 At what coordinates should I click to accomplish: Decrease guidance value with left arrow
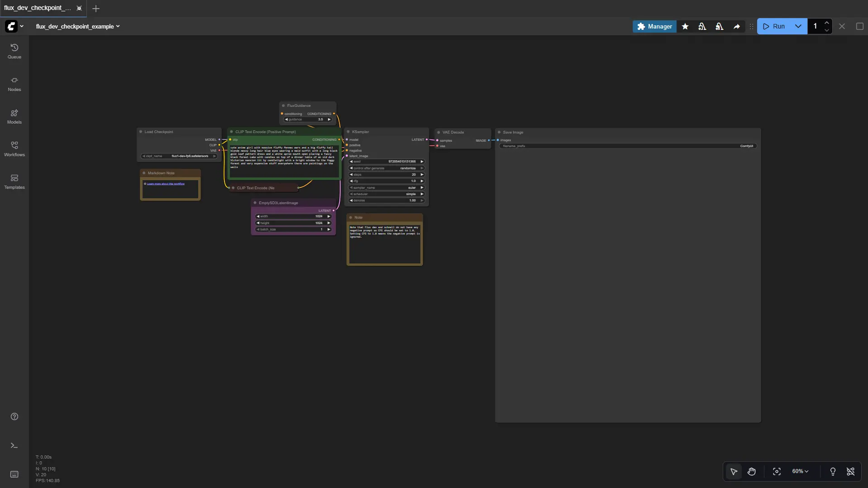[286, 120]
